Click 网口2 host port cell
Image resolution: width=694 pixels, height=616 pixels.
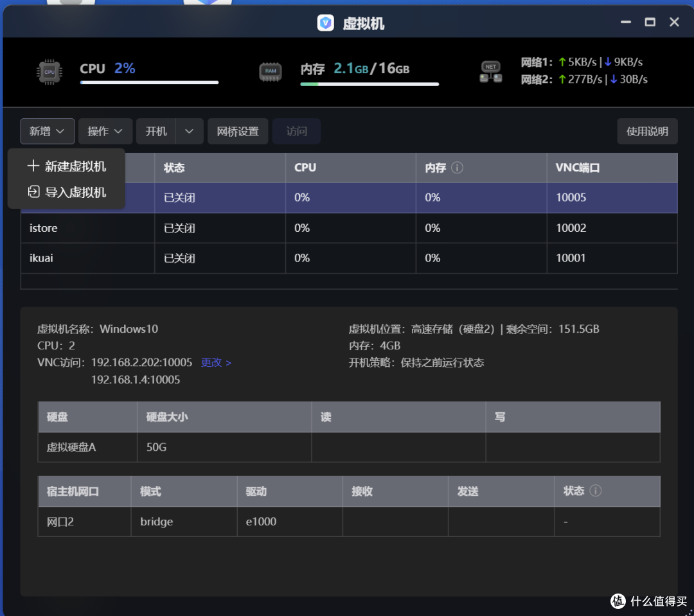pyautogui.click(x=85, y=522)
